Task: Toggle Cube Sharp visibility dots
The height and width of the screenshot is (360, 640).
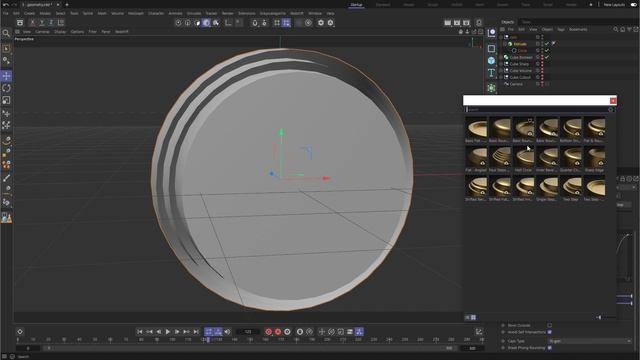Action: click(x=542, y=64)
